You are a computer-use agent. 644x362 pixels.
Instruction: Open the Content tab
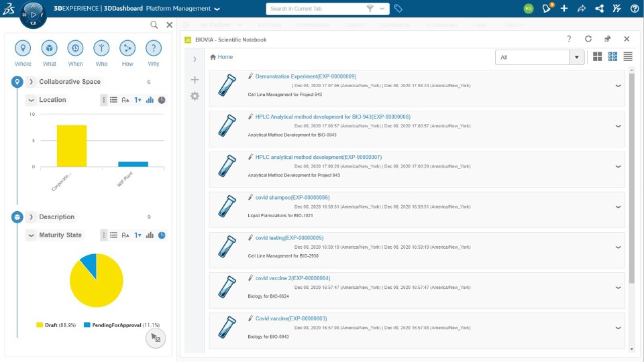click(354, 25)
